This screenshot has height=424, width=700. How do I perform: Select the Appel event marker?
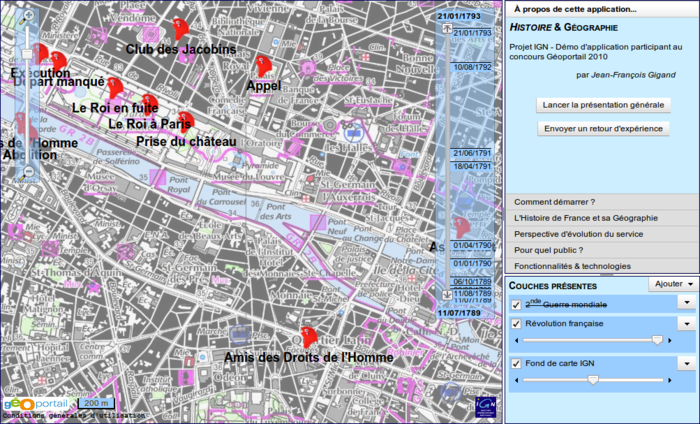point(262,67)
